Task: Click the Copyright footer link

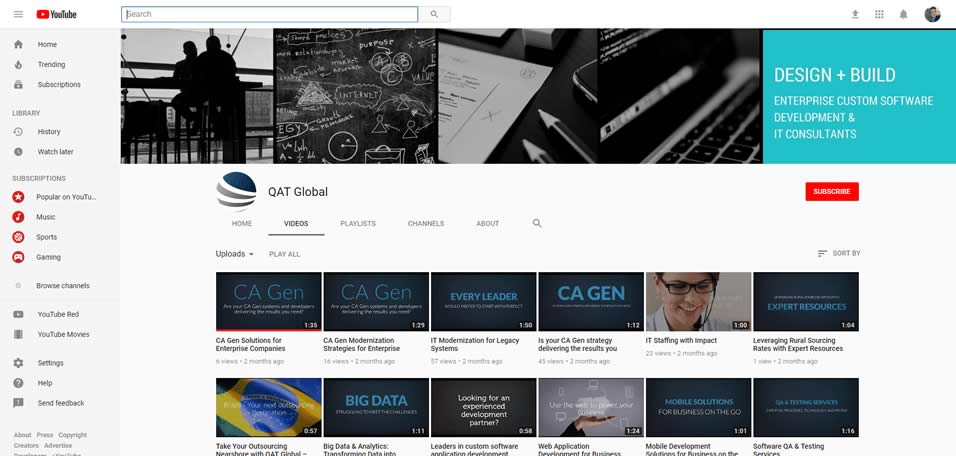Action: click(x=73, y=435)
